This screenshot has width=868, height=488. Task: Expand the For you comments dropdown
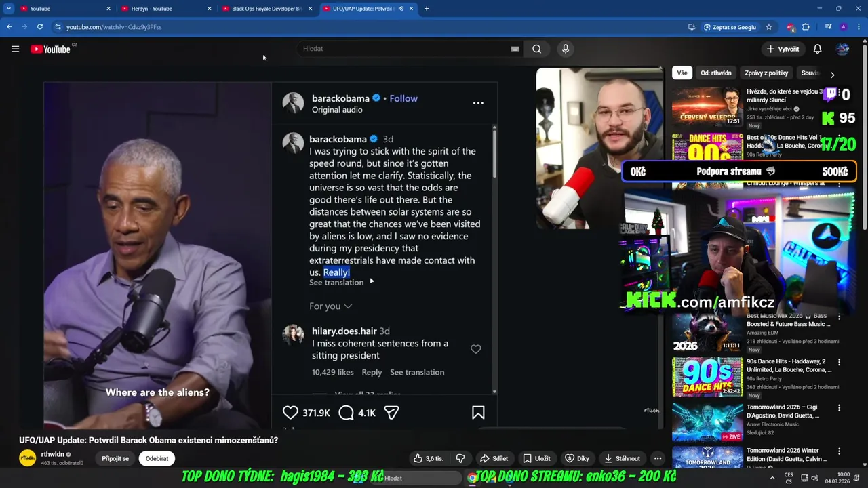point(331,306)
